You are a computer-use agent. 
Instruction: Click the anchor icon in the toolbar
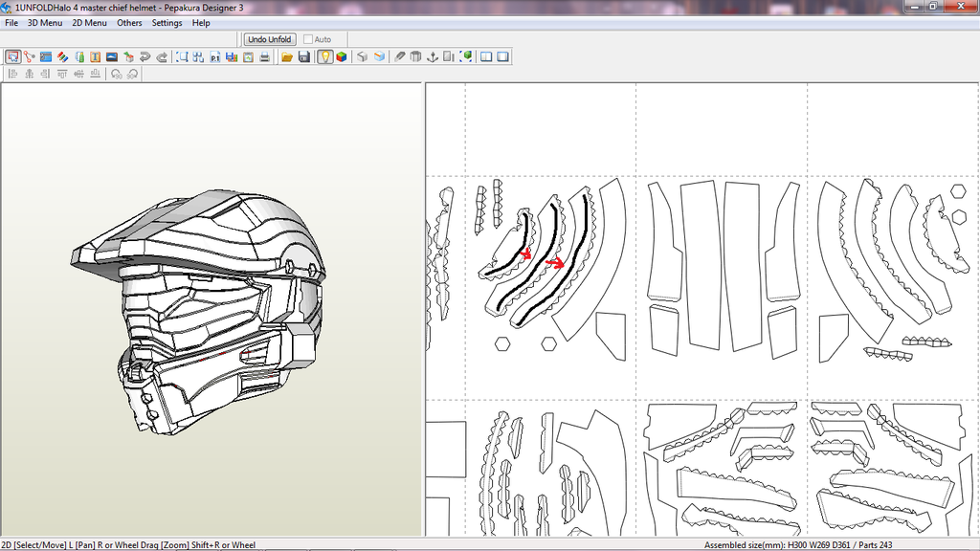pyautogui.click(x=432, y=56)
